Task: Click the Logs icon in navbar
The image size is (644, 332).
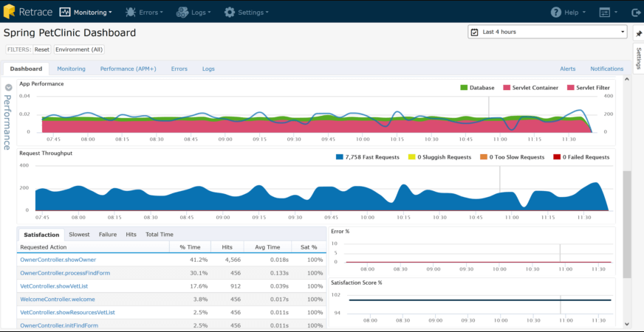Action: tap(182, 13)
